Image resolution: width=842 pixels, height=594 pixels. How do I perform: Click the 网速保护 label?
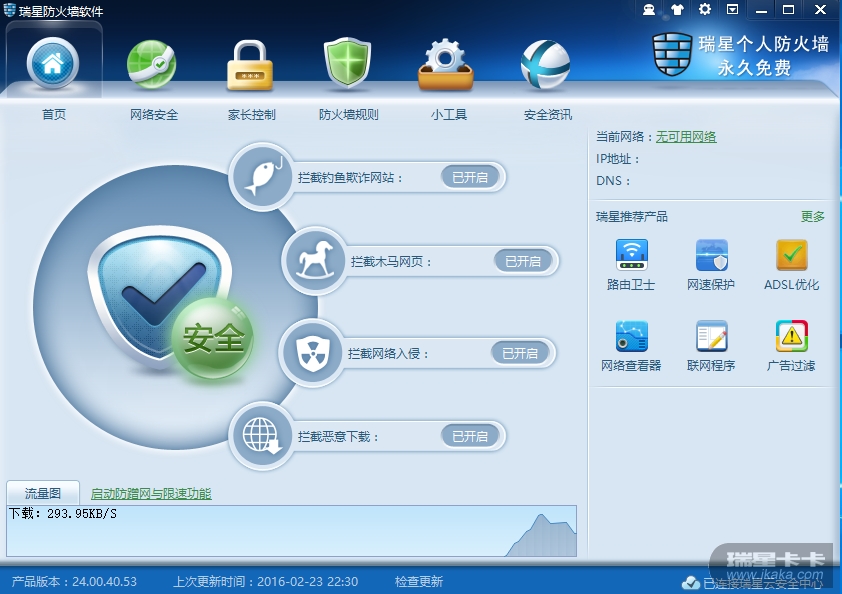pyautogui.click(x=711, y=284)
